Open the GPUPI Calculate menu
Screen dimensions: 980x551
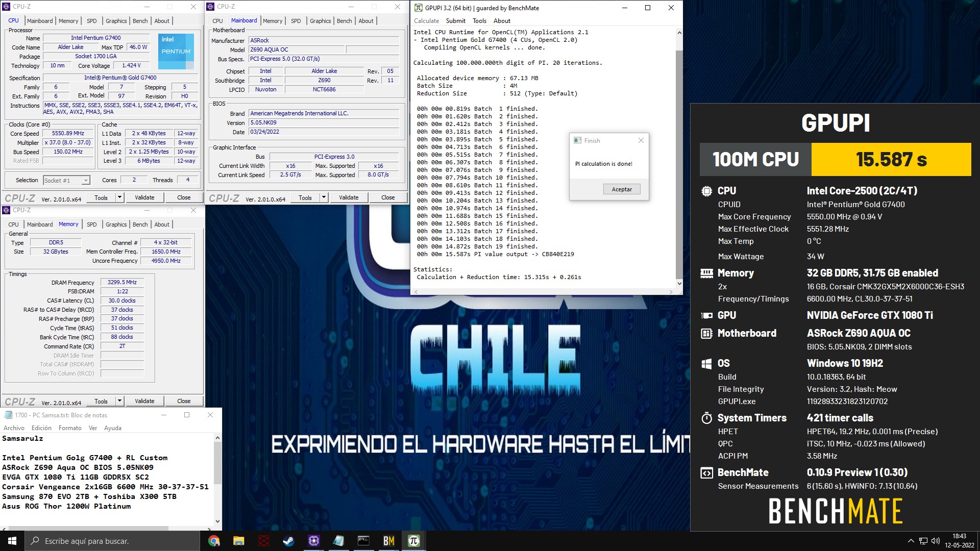pos(426,21)
